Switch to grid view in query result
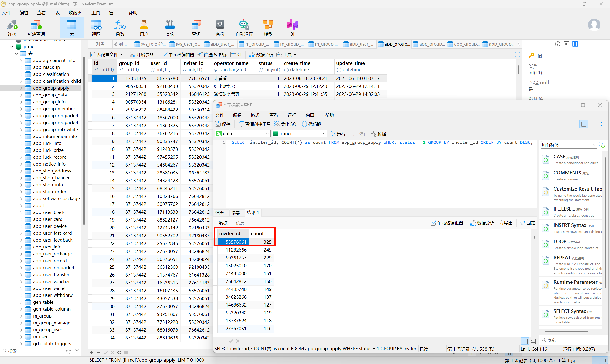Screen dimensions: 610x364 [525, 341]
